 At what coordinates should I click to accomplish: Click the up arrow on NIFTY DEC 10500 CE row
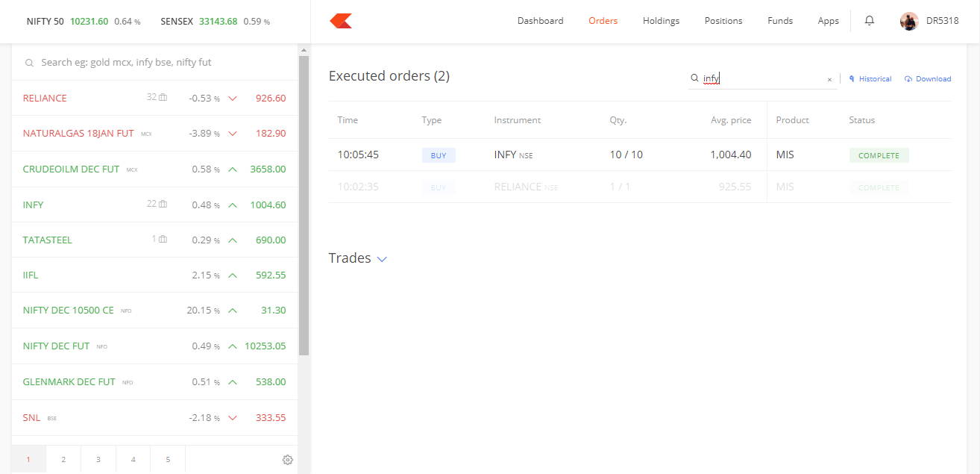(x=233, y=311)
